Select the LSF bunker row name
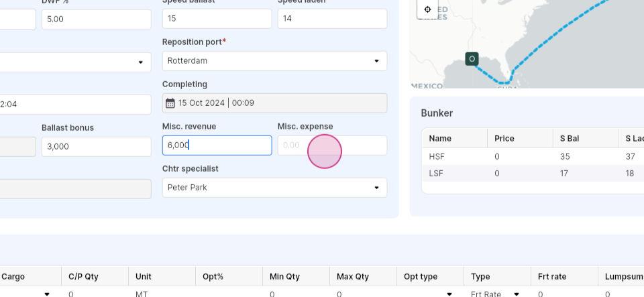This screenshot has width=644, height=297. pyautogui.click(x=436, y=174)
